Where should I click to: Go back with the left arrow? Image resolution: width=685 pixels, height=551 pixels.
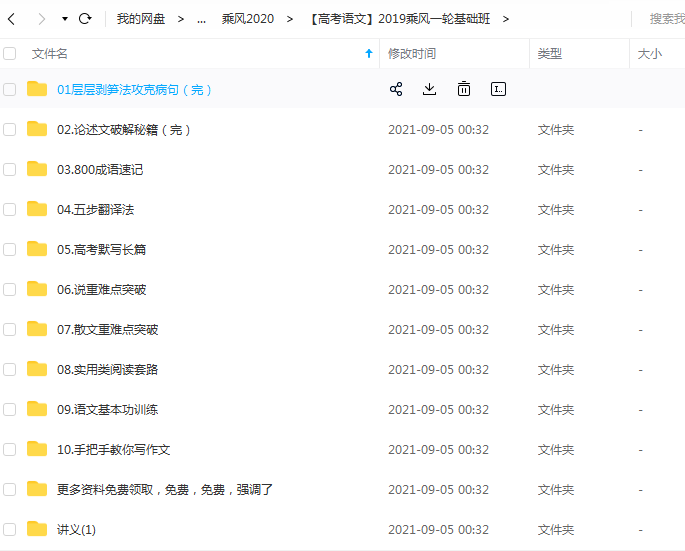pos(12,19)
